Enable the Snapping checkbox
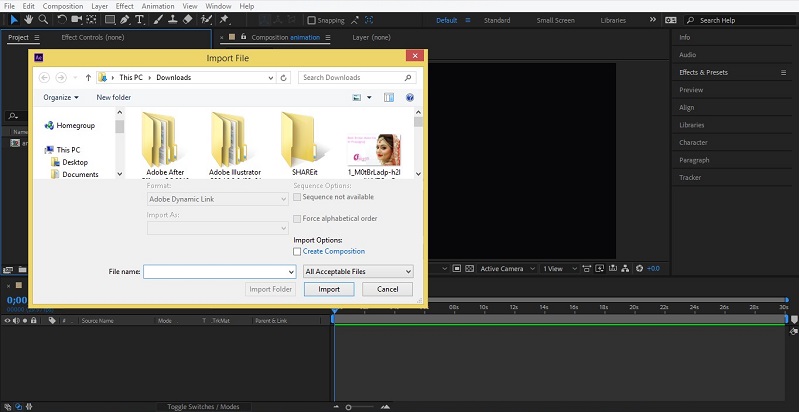799x412 pixels. (311, 20)
